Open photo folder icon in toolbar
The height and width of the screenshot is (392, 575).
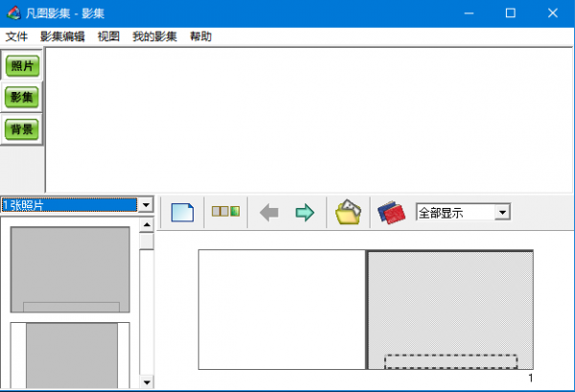point(348,212)
